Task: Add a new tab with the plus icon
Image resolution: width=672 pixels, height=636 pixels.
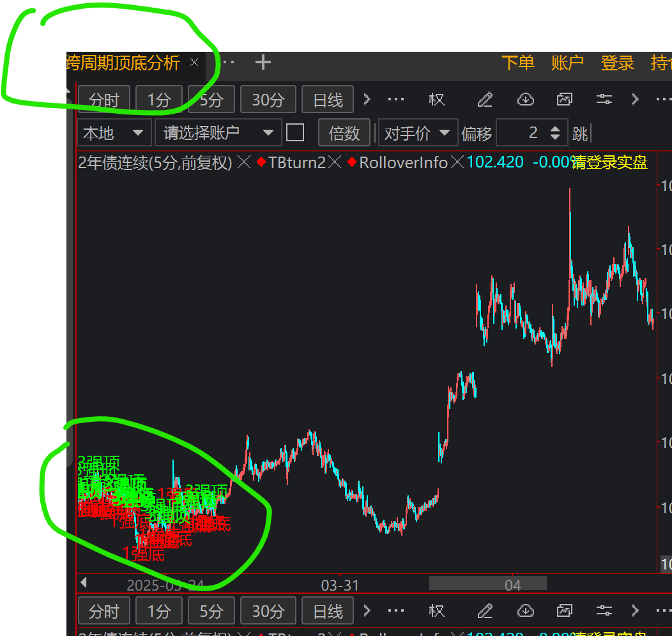Action: coord(263,62)
